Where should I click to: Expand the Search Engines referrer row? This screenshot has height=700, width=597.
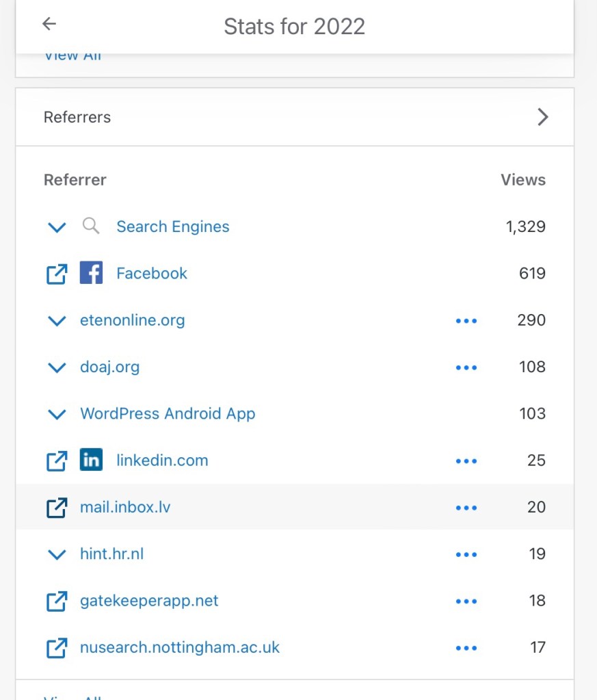pos(57,227)
